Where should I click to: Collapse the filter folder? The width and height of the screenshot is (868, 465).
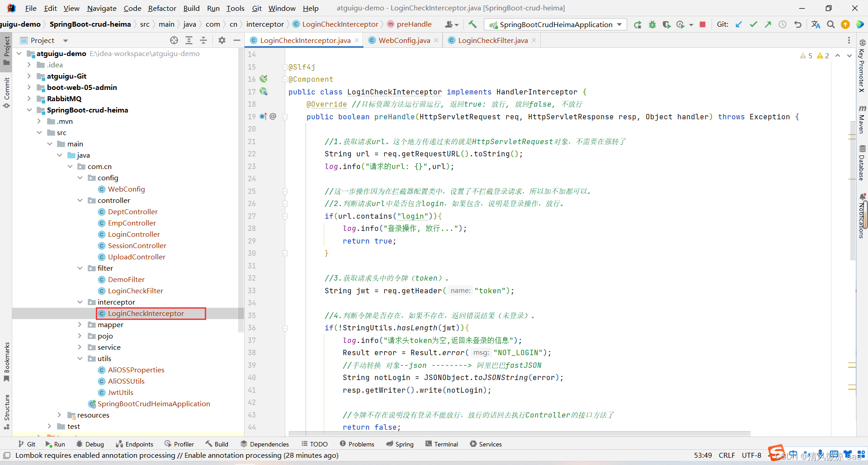[x=80, y=268]
